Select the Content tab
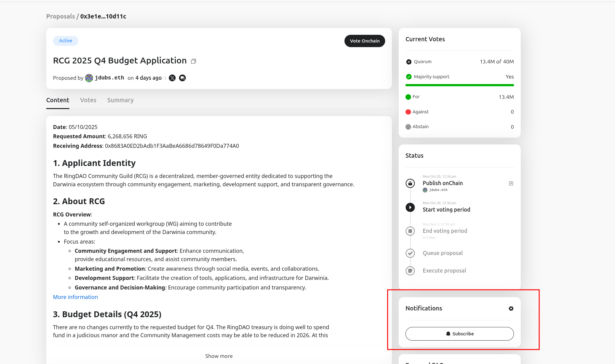The width and height of the screenshot is (615, 364). (58, 100)
